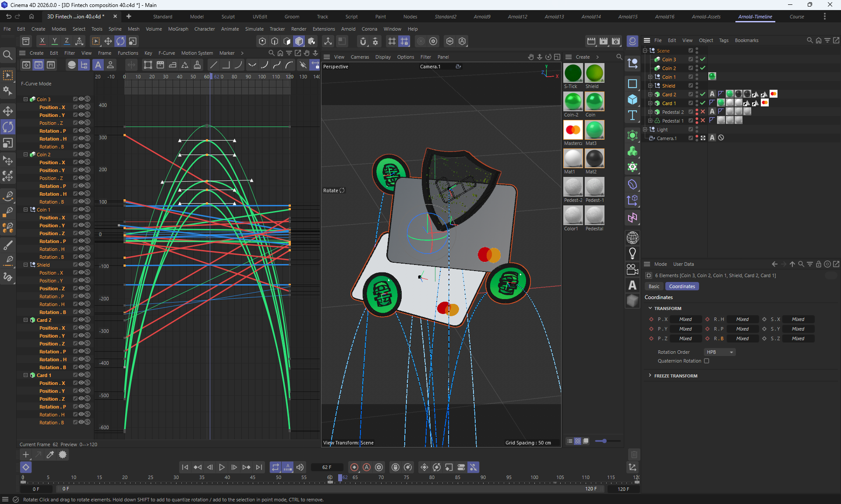841x504 pixels.
Task: Click the Light object icon in right palette
Action: 632,253
